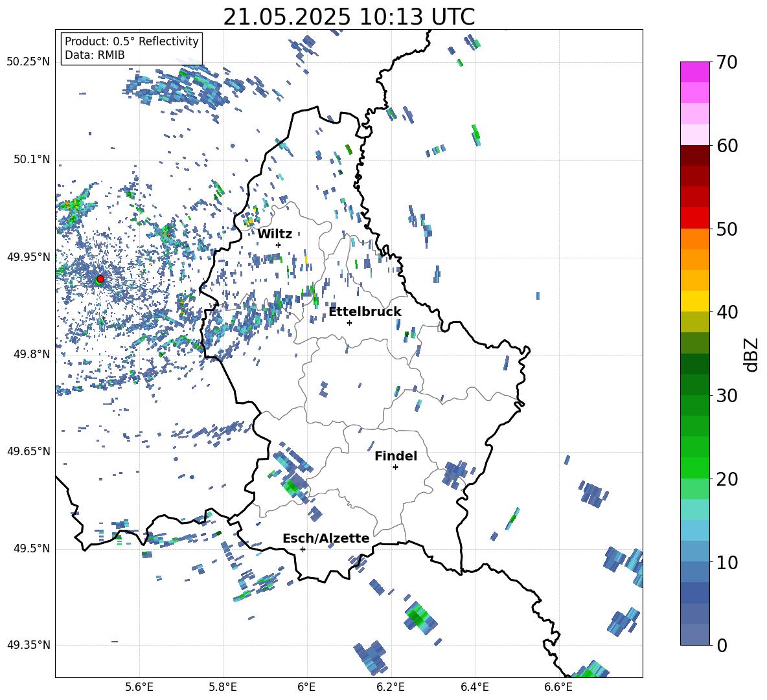Image resolution: width=767 pixels, height=700 pixels.
Task: Click the 10 tick on the colorbar
Action: pos(727,562)
